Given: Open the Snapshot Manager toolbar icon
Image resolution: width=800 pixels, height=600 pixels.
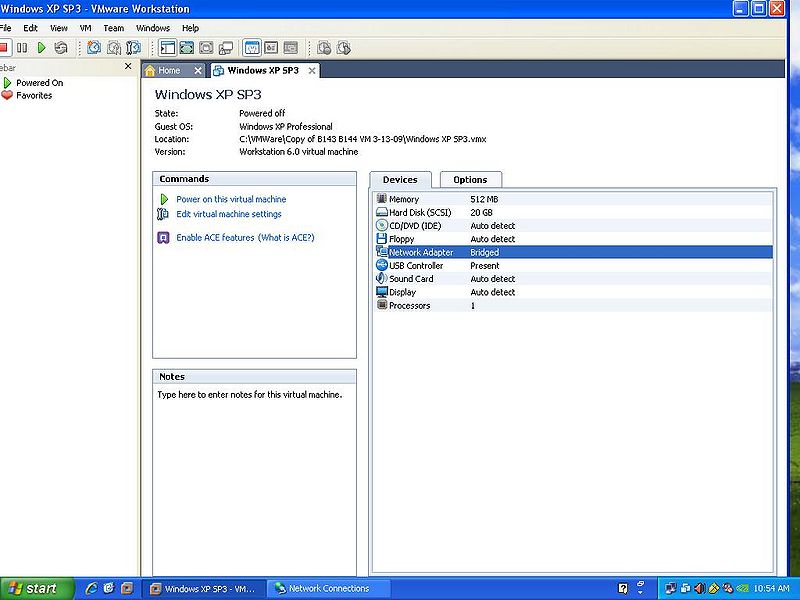Looking at the screenshot, I should (x=133, y=48).
